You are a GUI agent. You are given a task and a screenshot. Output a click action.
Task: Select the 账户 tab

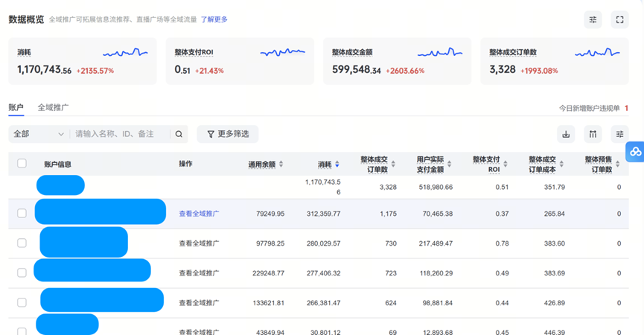click(x=16, y=108)
